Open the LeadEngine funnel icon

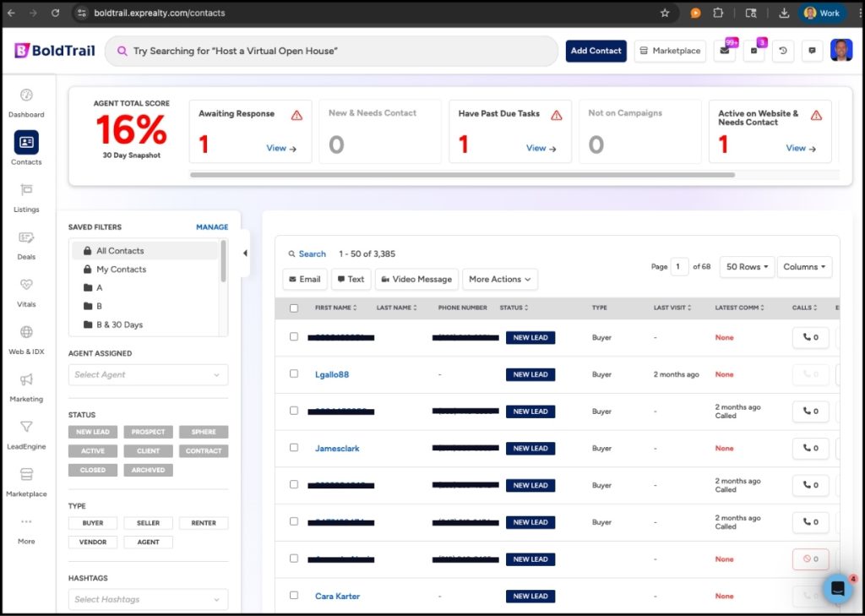click(26, 433)
